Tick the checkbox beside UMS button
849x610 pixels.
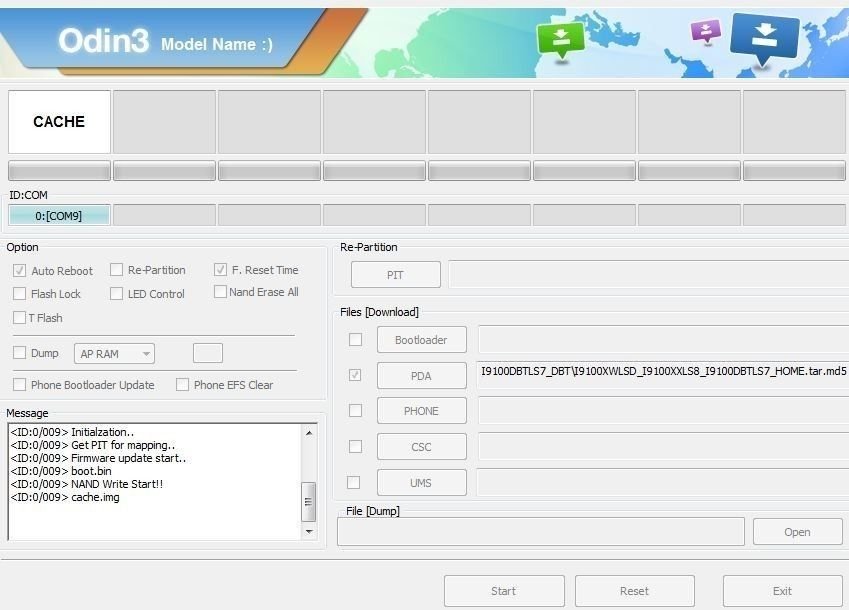(354, 482)
